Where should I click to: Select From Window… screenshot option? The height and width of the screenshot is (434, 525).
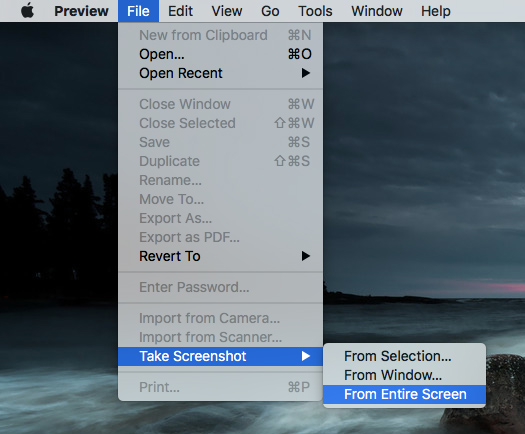[404, 375]
